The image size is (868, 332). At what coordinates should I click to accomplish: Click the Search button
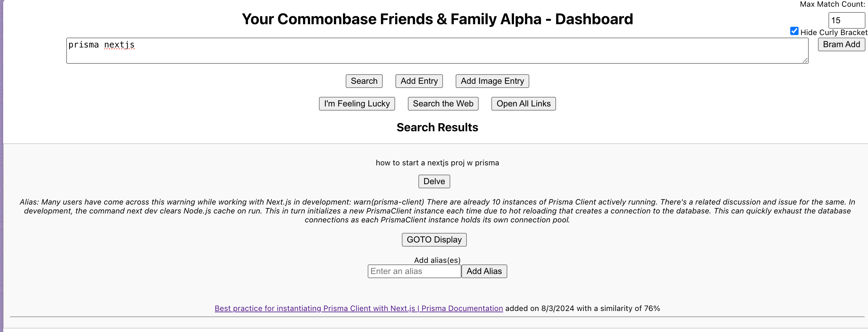[x=364, y=81]
